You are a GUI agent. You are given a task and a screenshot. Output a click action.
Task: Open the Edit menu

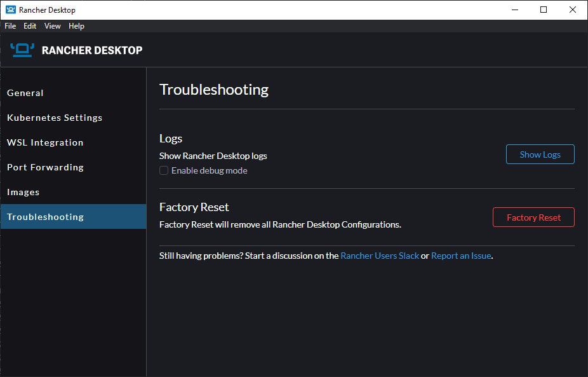coord(30,26)
